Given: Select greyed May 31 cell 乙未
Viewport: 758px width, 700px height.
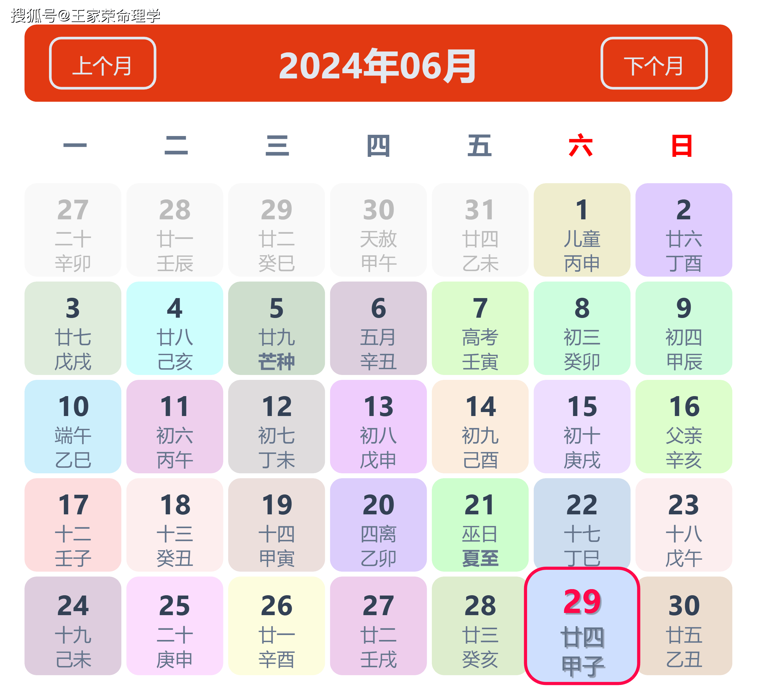Looking at the screenshot, I should click(x=480, y=230).
